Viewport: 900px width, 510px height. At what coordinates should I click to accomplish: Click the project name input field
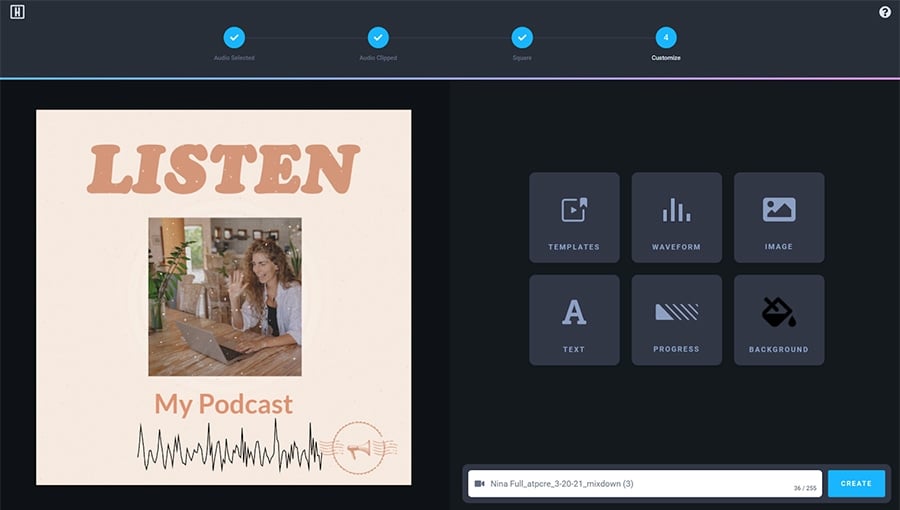(x=640, y=484)
